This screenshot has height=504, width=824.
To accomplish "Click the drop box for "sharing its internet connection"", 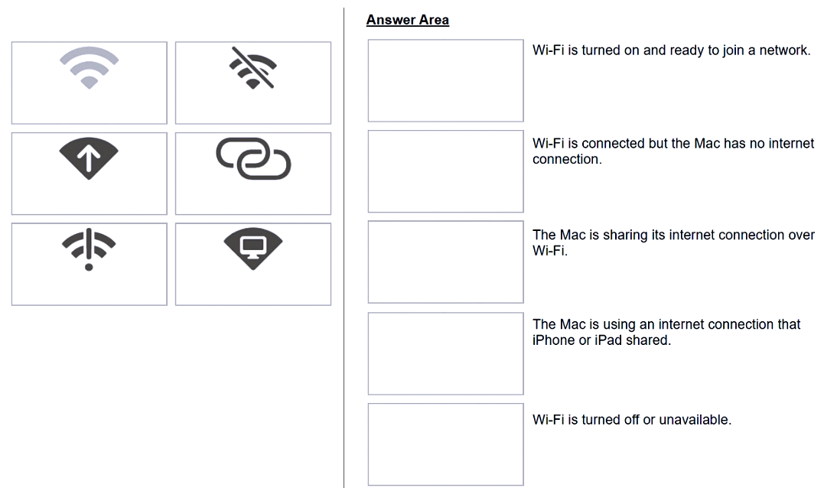I will click(445, 262).
